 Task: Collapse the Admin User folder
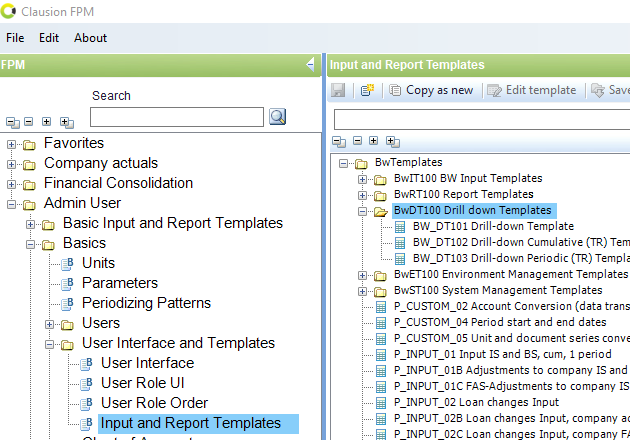(x=11, y=205)
